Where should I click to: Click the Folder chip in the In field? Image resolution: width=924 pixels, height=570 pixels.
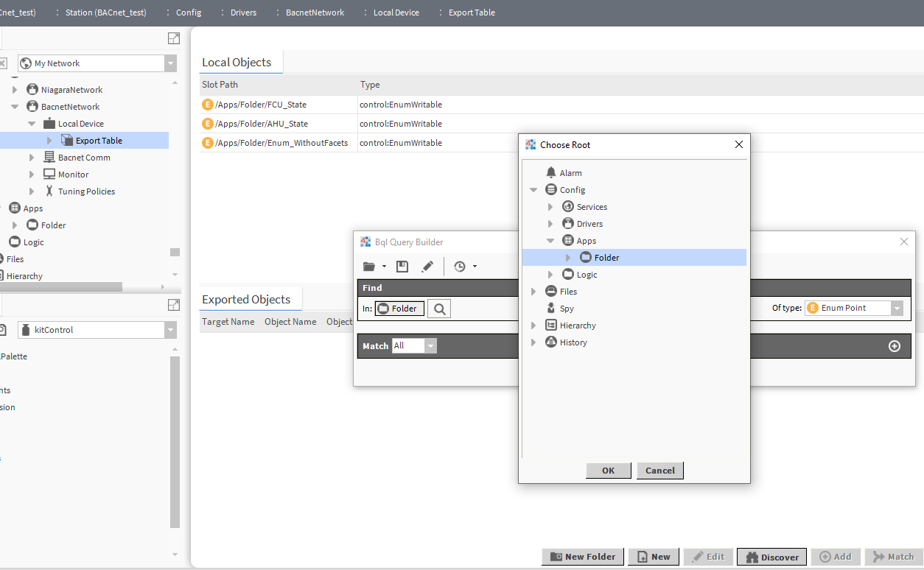coord(399,308)
